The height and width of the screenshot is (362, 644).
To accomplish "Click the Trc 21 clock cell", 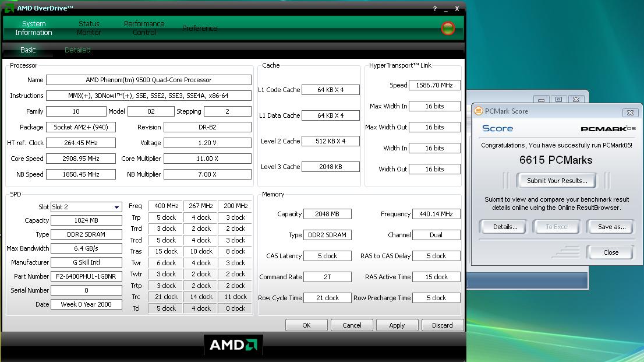I will tap(166, 297).
